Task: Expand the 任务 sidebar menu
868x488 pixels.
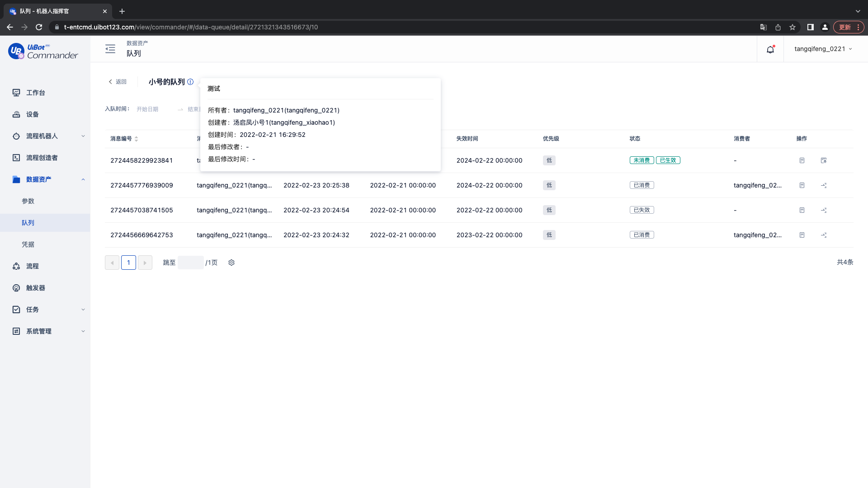Action: [45, 310]
